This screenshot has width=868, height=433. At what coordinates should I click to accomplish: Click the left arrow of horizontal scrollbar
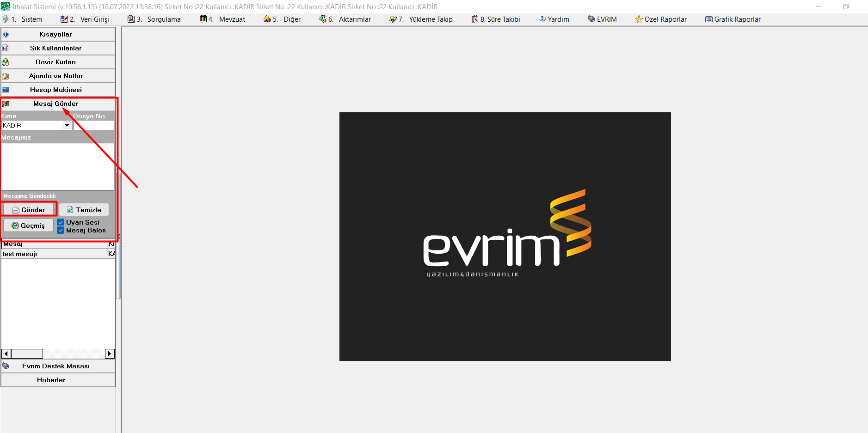[x=6, y=354]
